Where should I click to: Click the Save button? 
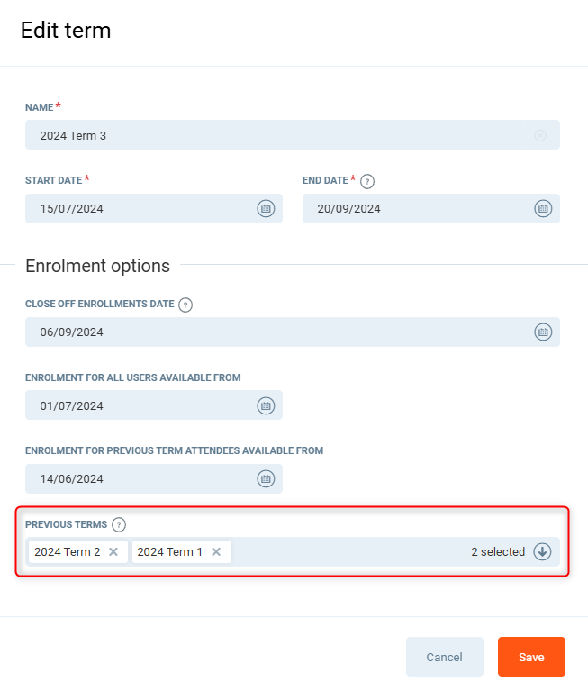pos(531,657)
